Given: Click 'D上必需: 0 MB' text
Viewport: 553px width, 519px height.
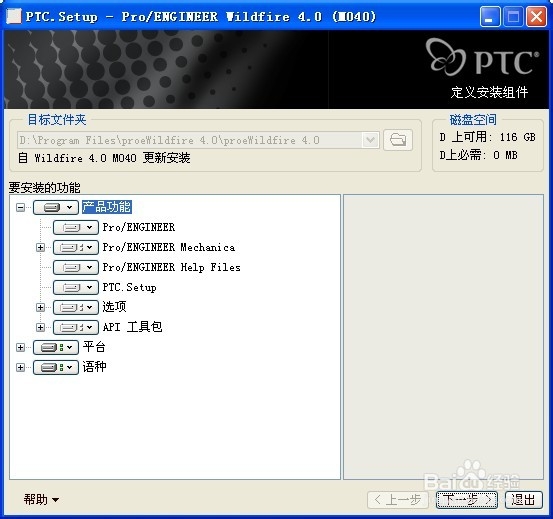Looking at the screenshot, I should coord(479,155).
